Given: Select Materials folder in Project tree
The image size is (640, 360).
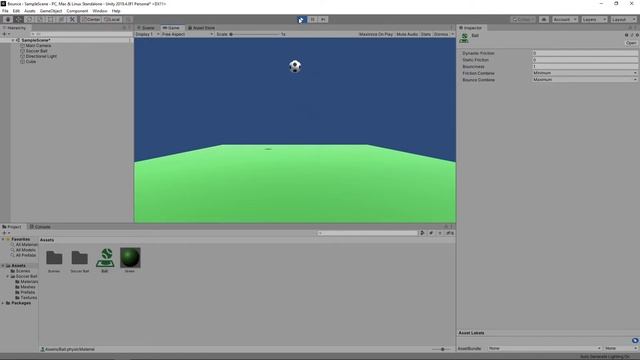Looking at the screenshot, I should coord(27,282).
